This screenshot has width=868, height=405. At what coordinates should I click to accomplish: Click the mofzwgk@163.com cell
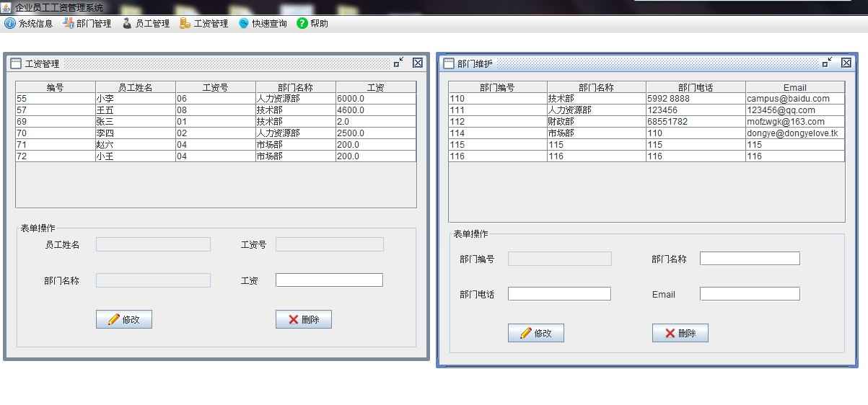(795, 122)
